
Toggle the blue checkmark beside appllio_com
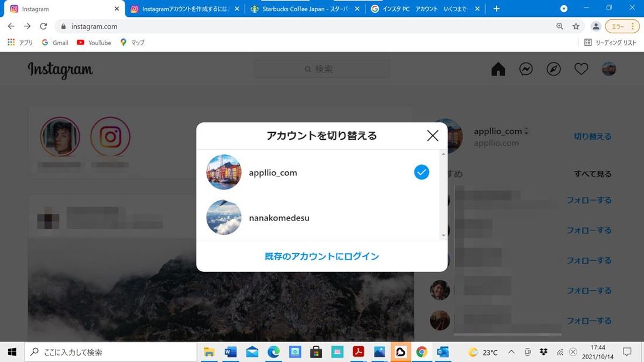[x=422, y=172]
